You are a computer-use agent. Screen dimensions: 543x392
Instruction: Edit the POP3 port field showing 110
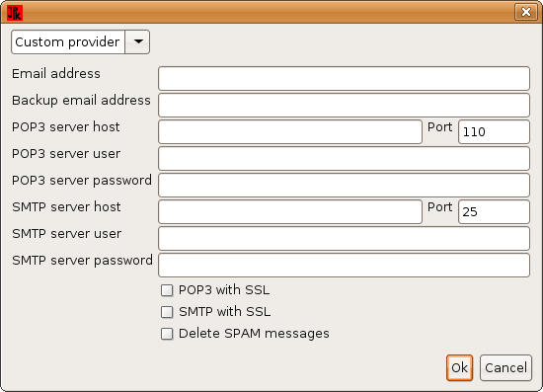(494, 131)
